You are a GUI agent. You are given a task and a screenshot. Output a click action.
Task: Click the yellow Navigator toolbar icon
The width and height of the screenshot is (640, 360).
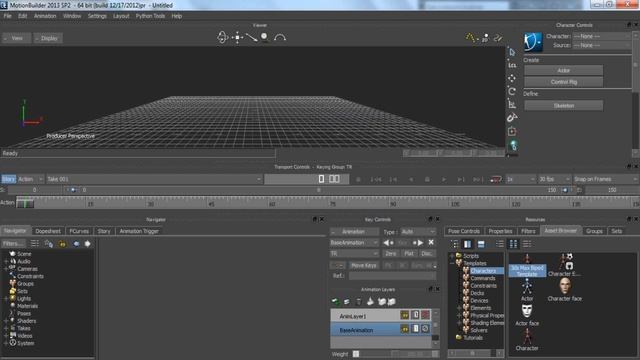62,244
